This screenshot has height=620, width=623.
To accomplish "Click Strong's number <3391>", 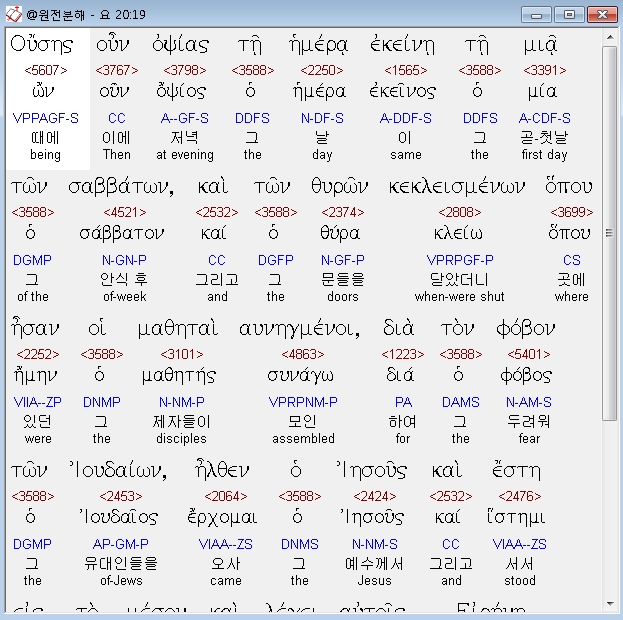I will [x=545, y=70].
